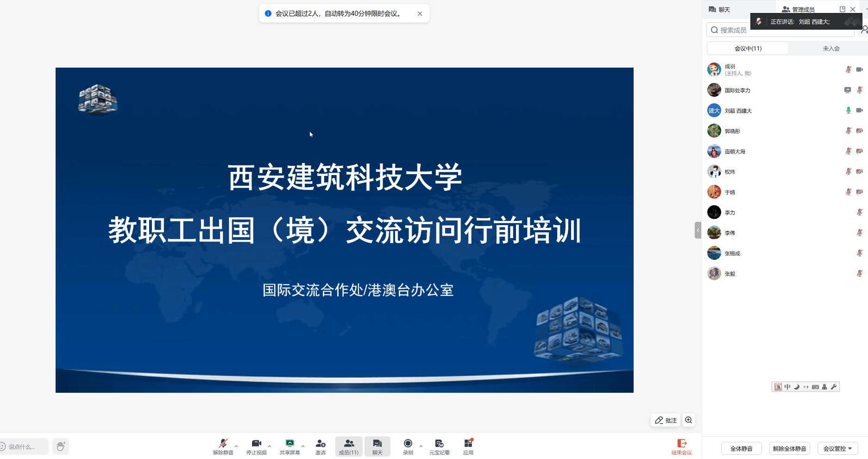Select member row 刘超 西建大

pos(785,110)
